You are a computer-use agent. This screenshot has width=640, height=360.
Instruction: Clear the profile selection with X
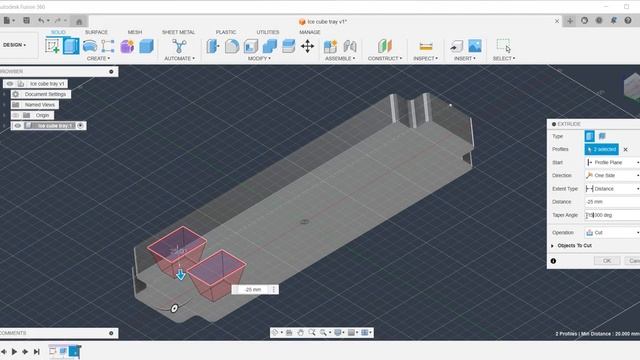pos(625,149)
